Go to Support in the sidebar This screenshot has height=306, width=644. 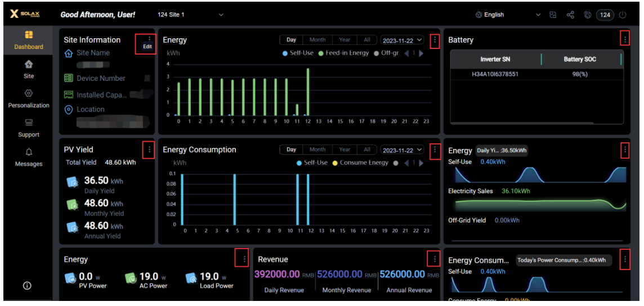tap(29, 128)
